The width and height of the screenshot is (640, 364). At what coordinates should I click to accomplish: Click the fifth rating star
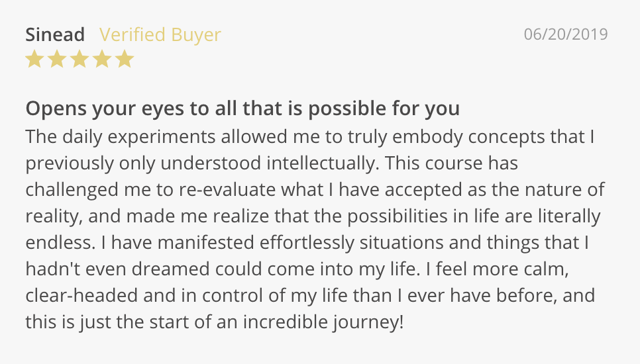[x=124, y=60]
